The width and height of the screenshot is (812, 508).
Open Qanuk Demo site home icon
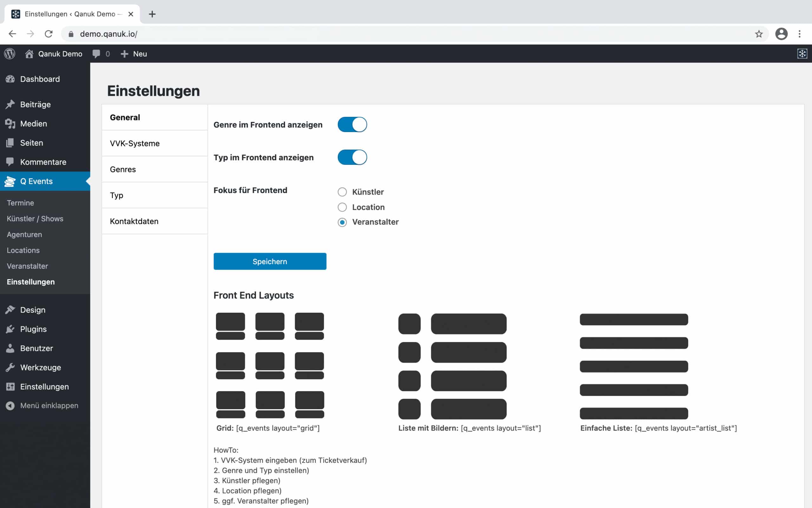coord(29,54)
